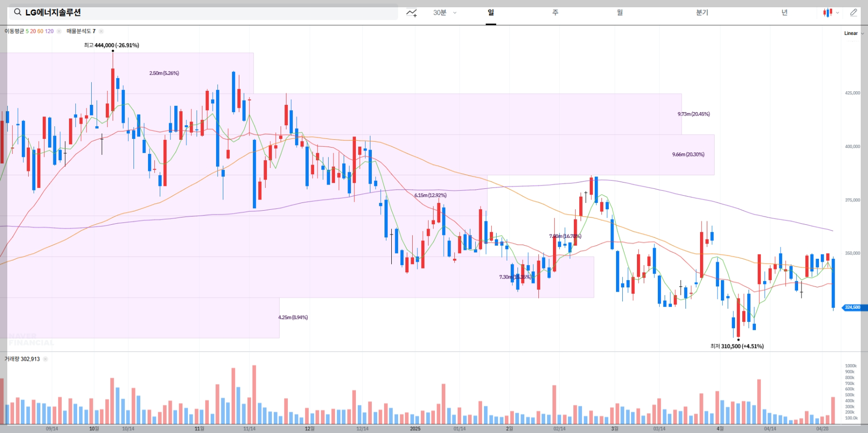Select the 일 daily chart tab

[x=491, y=13]
